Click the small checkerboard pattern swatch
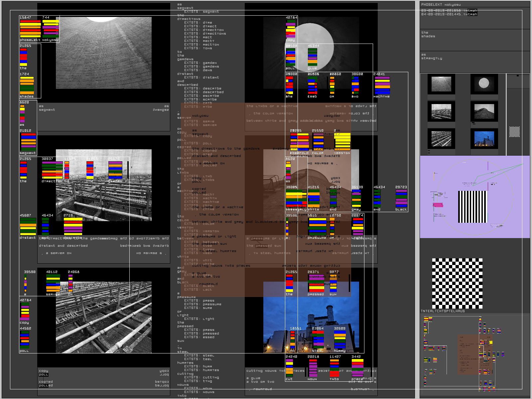This screenshot has height=399, width=532. 514,132
